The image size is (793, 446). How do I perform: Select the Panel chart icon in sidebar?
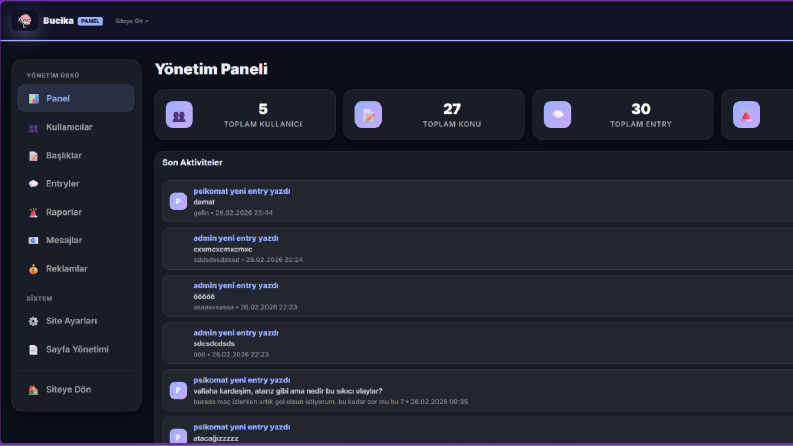click(x=33, y=99)
